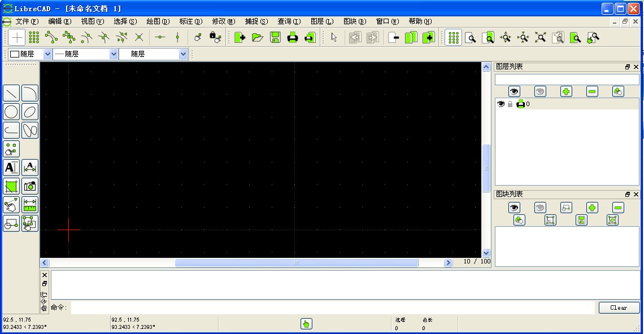
Task: Click the horizontal scrollbar thumb under canvas
Action: pyautogui.click(x=297, y=263)
